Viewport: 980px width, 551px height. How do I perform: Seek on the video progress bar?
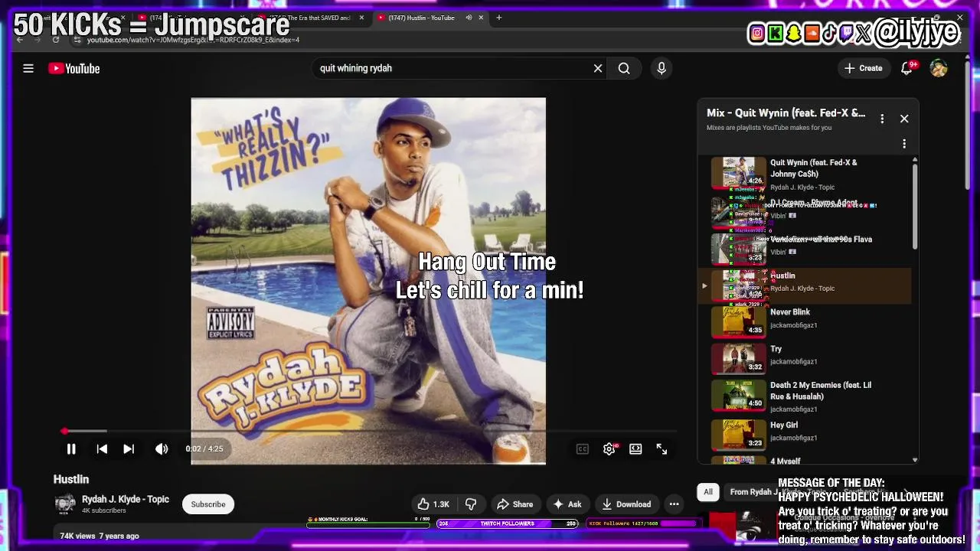click(x=367, y=432)
